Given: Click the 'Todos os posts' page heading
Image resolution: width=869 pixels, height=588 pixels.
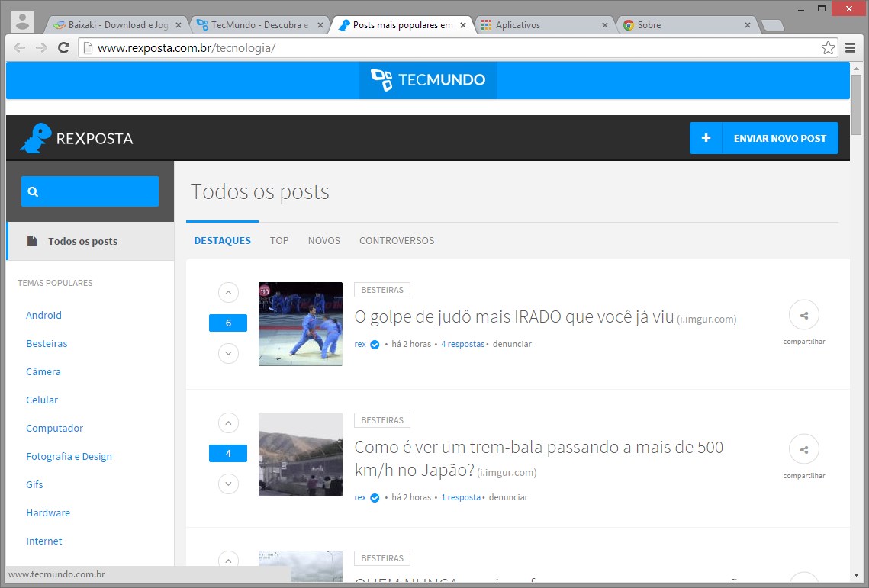Looking at the screenshot, I should click(x=260, y=191).
